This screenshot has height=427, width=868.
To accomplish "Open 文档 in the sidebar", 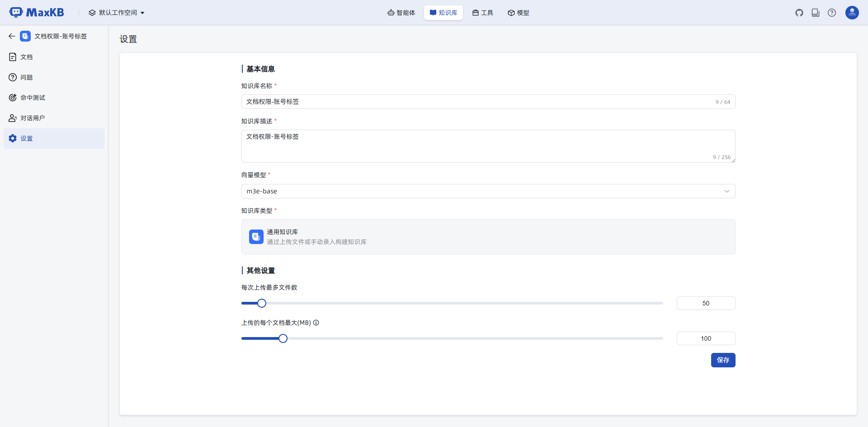I will point(27,57).
